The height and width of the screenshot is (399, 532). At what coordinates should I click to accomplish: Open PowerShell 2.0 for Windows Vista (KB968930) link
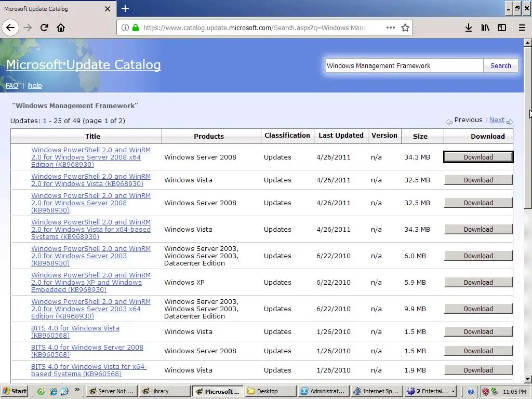pyautogui.click(x=90, y=180)
